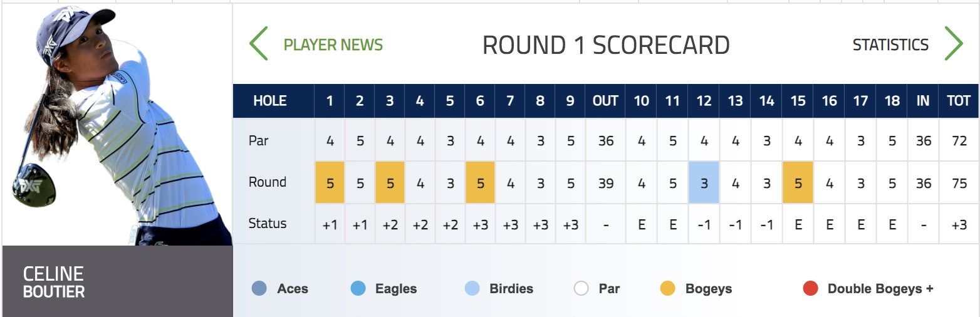
Task: Click the Eagles legend circle
Action: (358, 288)
